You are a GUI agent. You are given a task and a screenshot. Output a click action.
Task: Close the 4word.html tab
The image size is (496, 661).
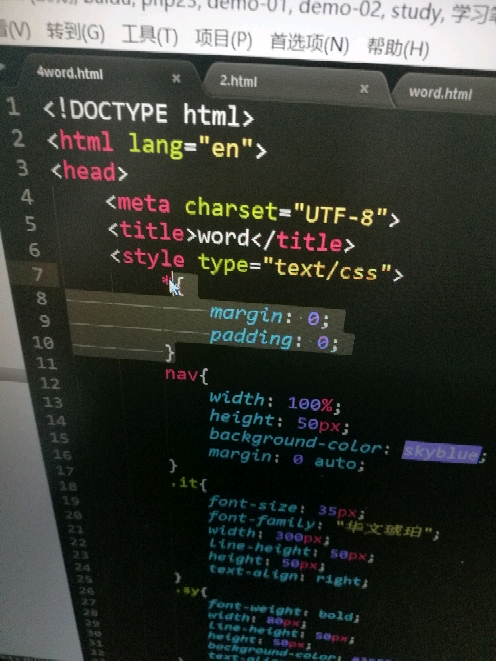tap(176, 78)
